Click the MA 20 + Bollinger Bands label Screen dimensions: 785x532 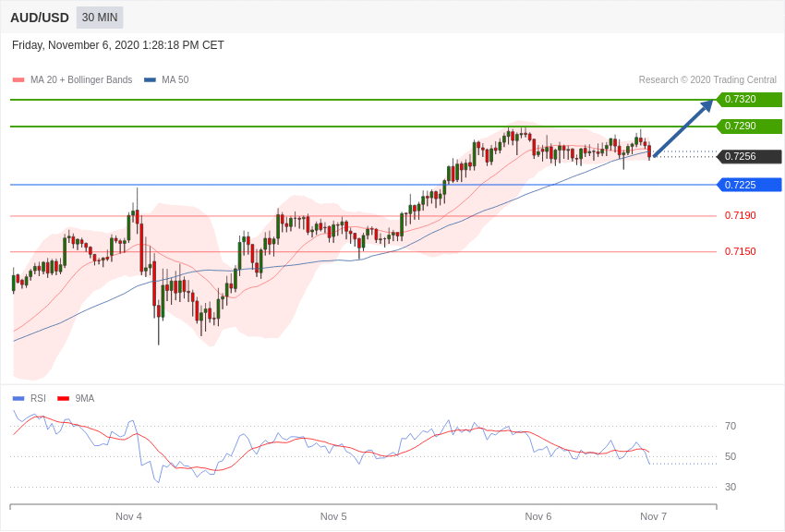81,79
